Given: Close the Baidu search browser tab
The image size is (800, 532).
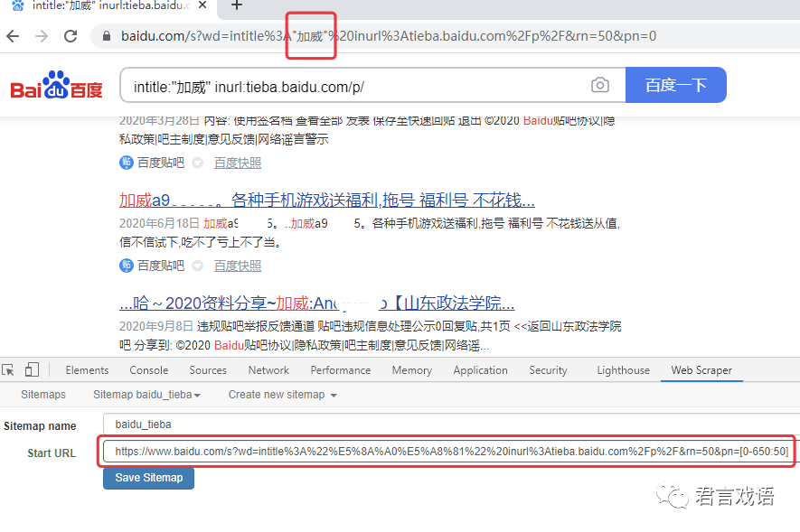Looking at the screenshot, I should pyautogui.click(x=202, y=5).
